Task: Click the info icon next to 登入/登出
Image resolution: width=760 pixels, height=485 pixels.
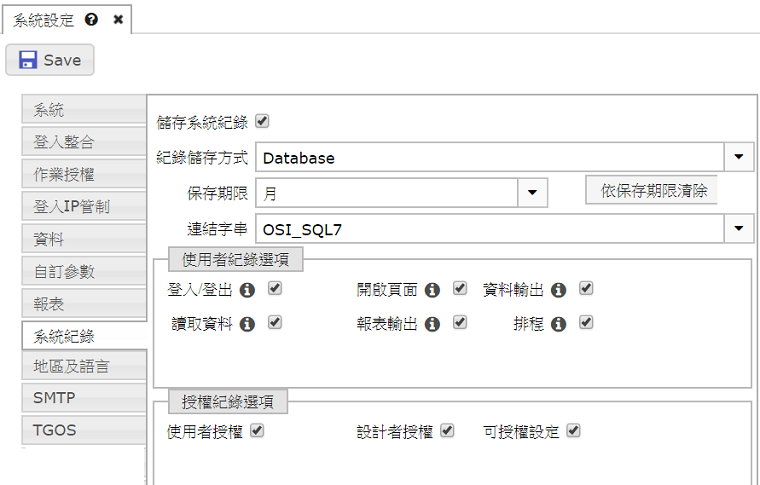Action: tap(246, 289)
